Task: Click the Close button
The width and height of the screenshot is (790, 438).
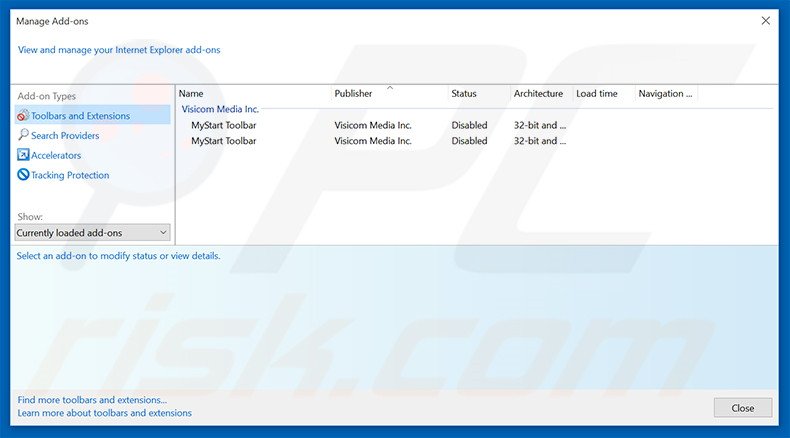Action: [743, 408]
